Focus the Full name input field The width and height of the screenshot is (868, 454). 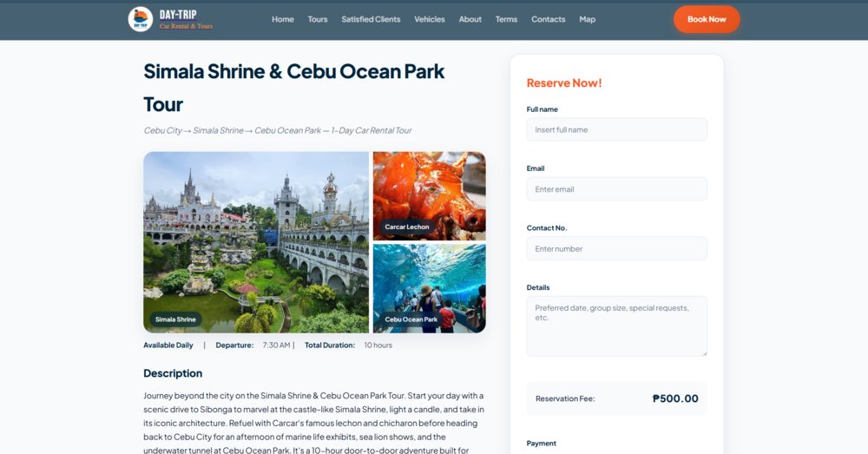coord(616,129)
